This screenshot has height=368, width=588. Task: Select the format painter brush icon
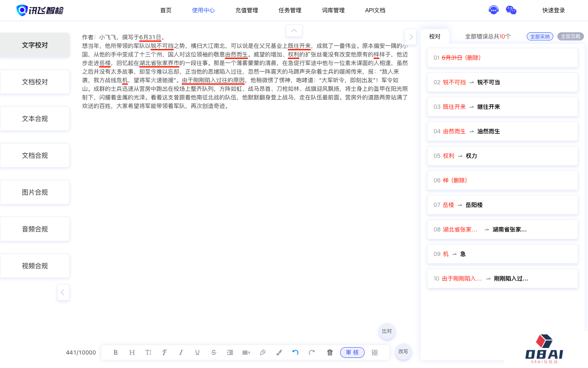[x=279, y=352]
